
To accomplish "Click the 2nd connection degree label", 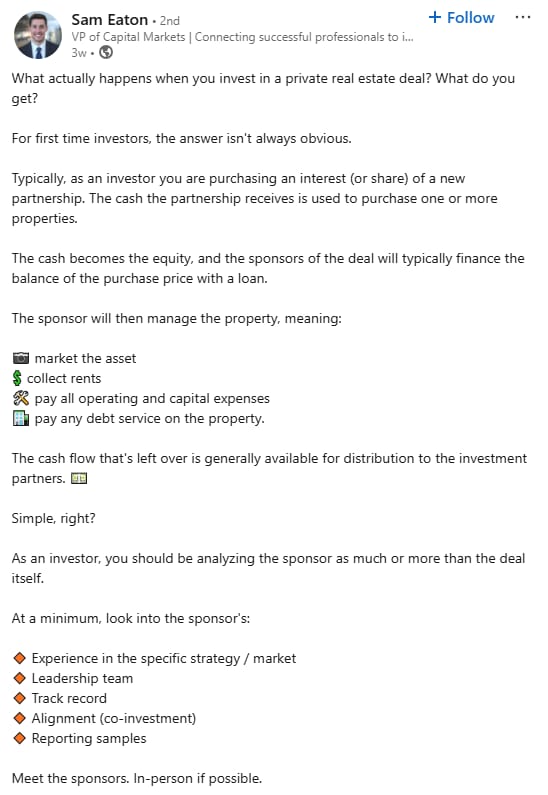I will [x=170, y=21].
